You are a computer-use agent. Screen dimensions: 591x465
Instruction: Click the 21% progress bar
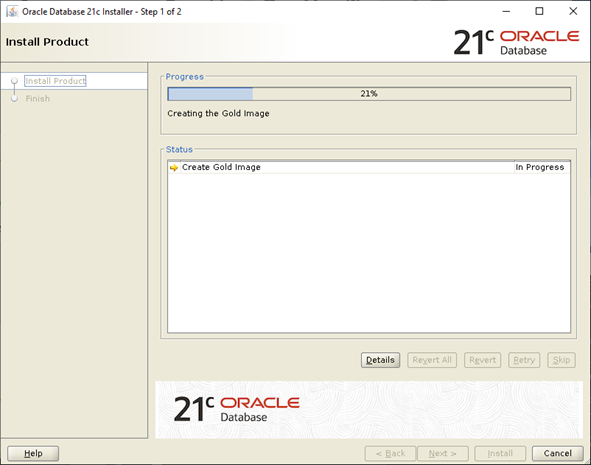tap(369, 94)
